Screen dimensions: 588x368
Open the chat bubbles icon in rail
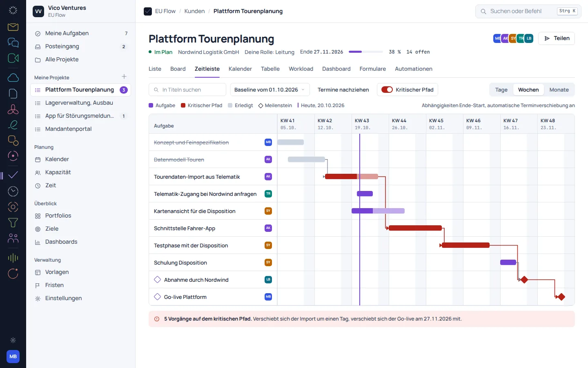(13, 43)
